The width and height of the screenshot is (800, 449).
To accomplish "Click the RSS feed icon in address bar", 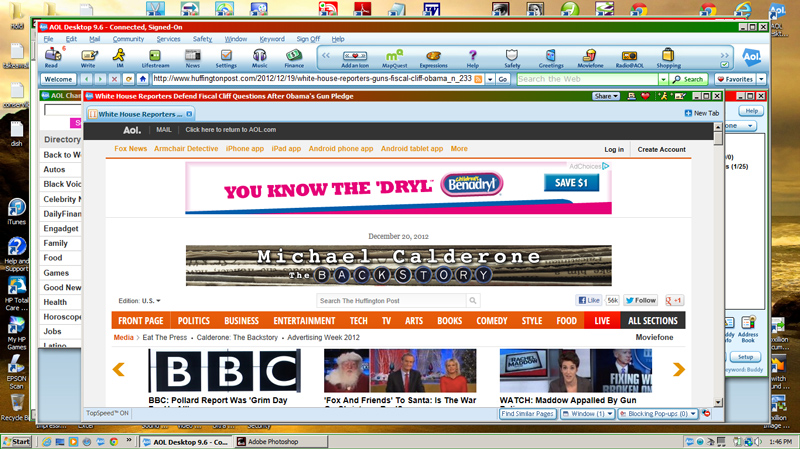I will point(478,79).
